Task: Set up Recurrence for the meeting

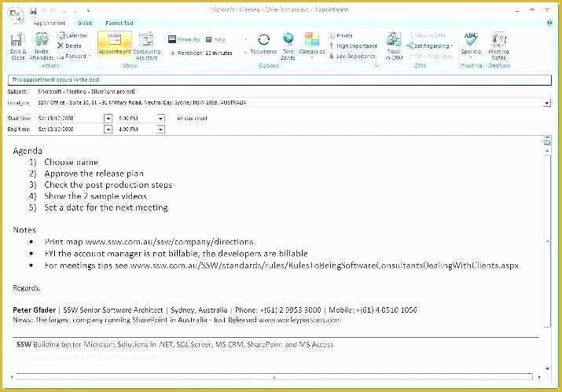Action: pyautogui.click(x=263, y=44)
